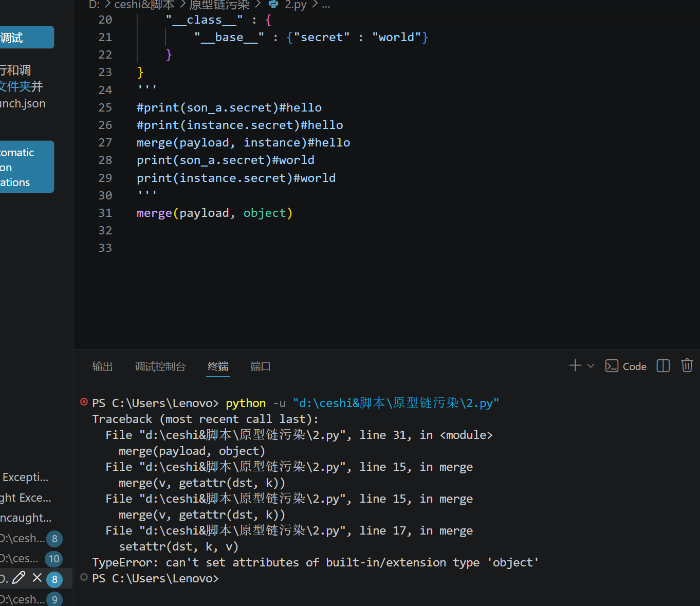This screenshot has width=700, height=606.
Task: Click the pencil edit icon in the highlighted breakpoint row
Action: [x=19, y=578]
